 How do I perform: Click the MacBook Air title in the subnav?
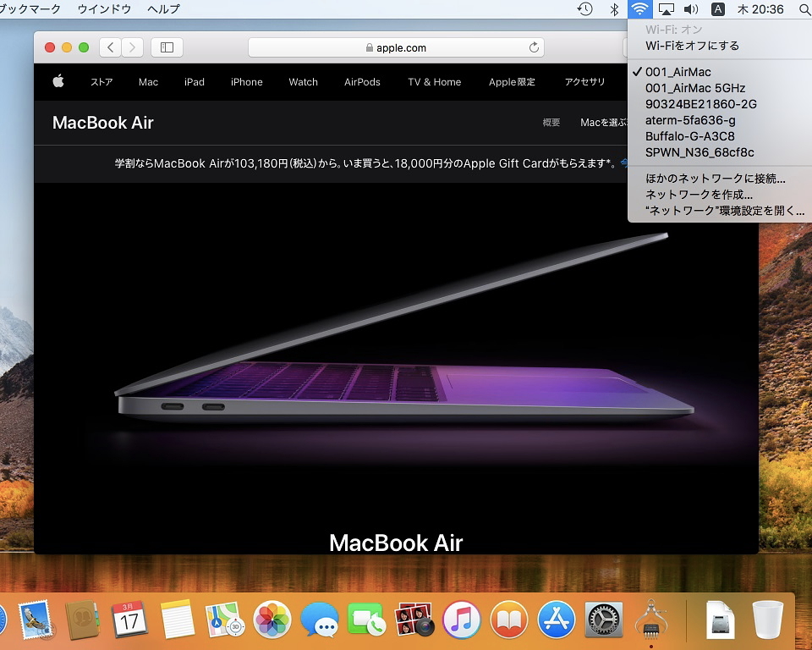pos(103,123)
